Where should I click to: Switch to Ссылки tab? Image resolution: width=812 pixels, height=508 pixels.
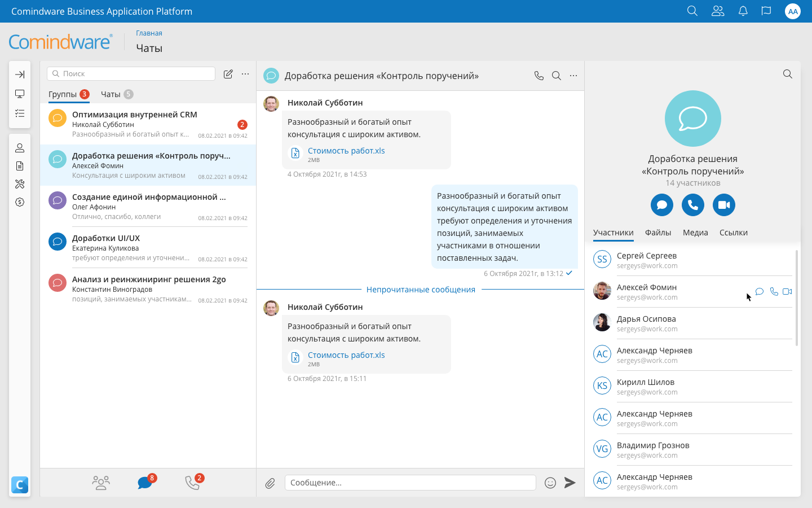734,233
